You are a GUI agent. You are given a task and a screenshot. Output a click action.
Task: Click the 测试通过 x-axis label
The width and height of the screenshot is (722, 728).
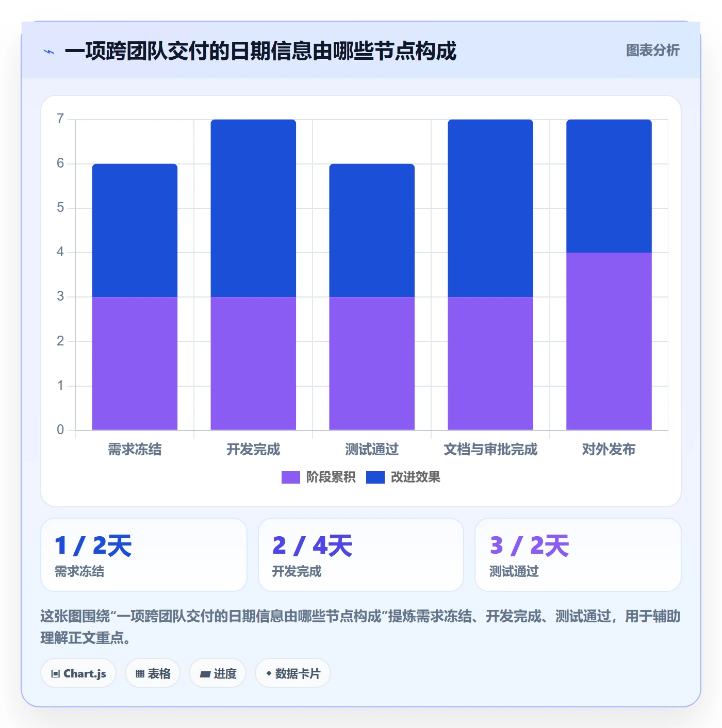tap(372, 450)
